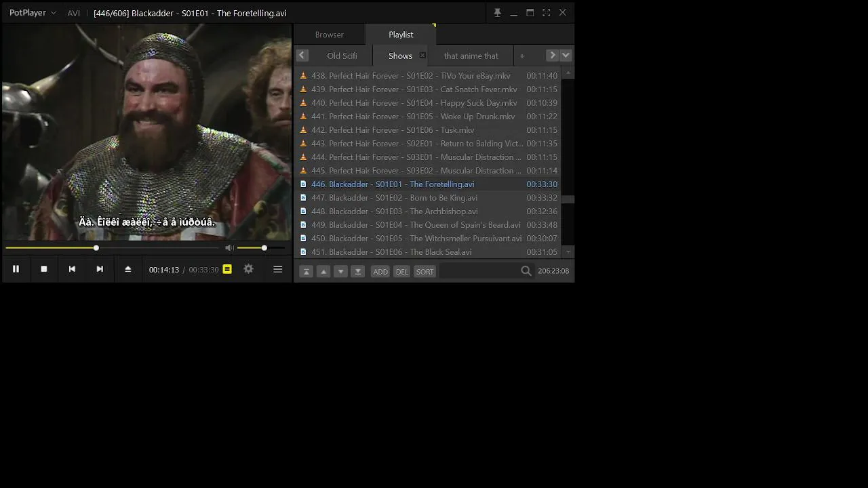
Task: Click the playlist scrollbar up arrow
Action: [568, 73]
